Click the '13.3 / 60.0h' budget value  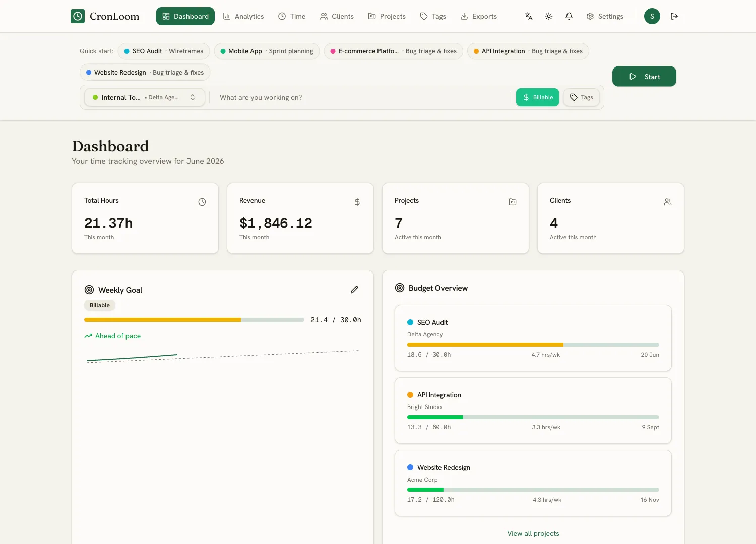(429, 427)
